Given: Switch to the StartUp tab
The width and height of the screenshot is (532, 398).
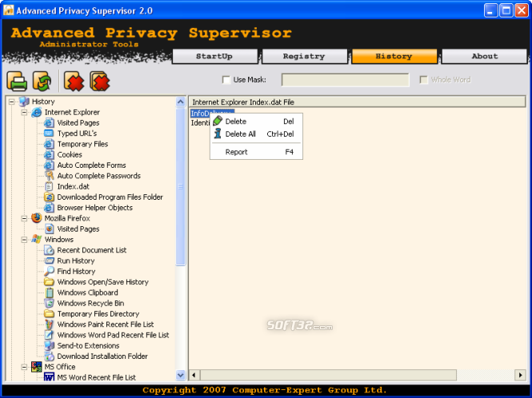Looking at the screenshot, I should tap(214, 56).
